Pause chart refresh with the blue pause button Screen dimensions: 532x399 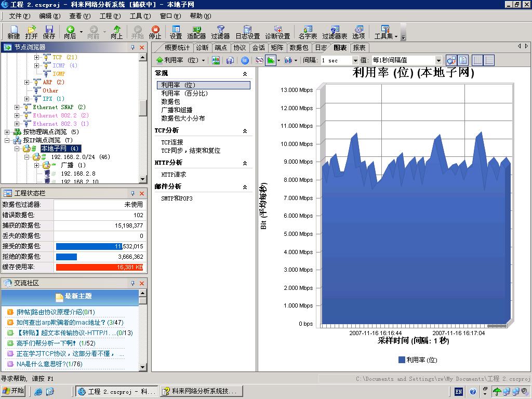click(245, 60)
